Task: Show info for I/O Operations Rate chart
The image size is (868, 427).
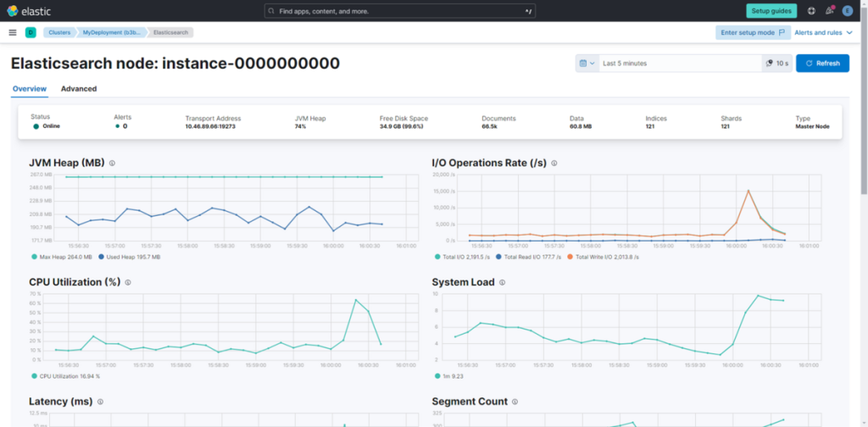Action: [554, 164]
